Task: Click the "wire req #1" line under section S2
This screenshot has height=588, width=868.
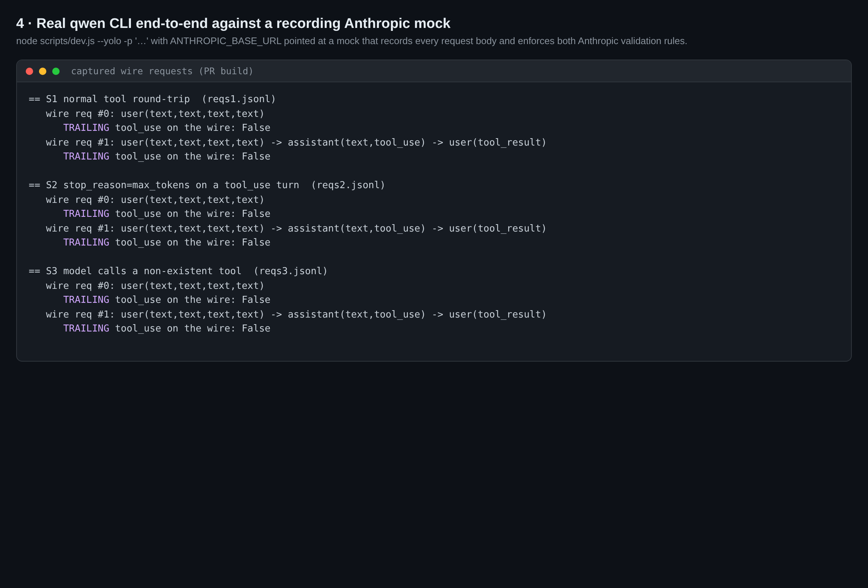Action: tap(296, 229)
